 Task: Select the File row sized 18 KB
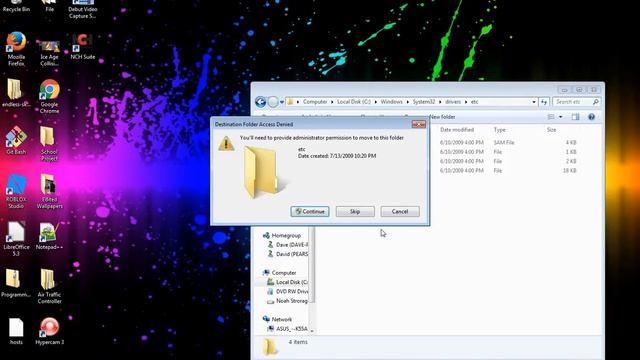tap(507, 171)
